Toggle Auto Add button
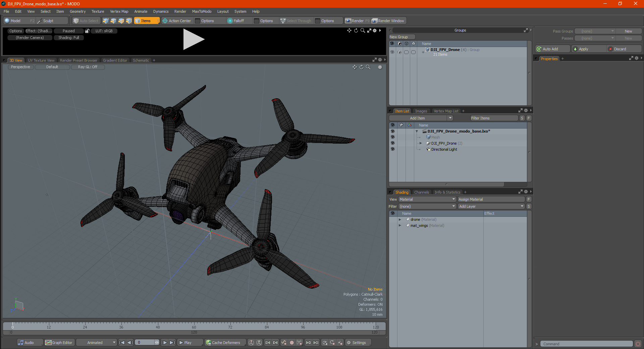This screenshot has height=349, width=644. tap(553, 49)
